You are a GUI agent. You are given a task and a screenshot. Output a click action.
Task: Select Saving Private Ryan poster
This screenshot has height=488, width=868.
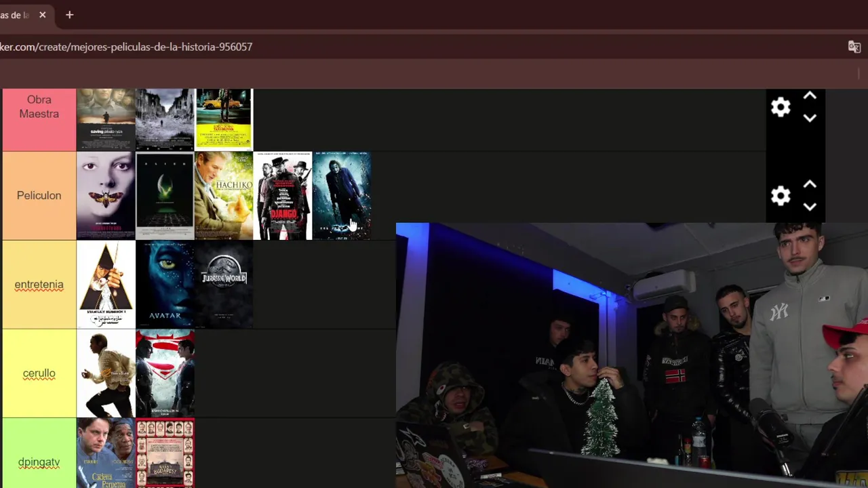point(106,119)
